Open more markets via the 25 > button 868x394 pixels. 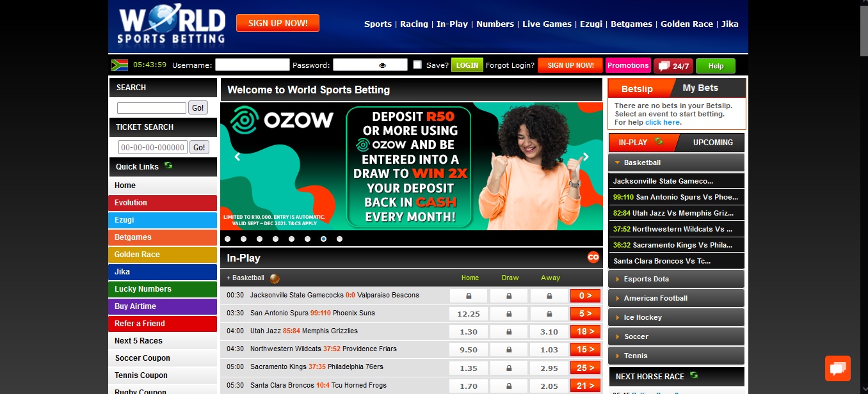[x=586, y=368]
